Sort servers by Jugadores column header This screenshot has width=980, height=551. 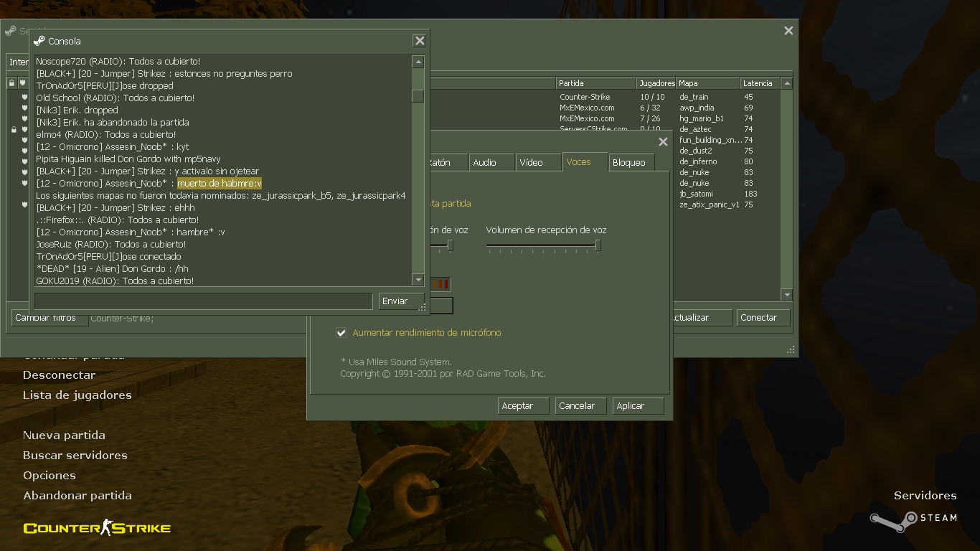coord(656,83)
